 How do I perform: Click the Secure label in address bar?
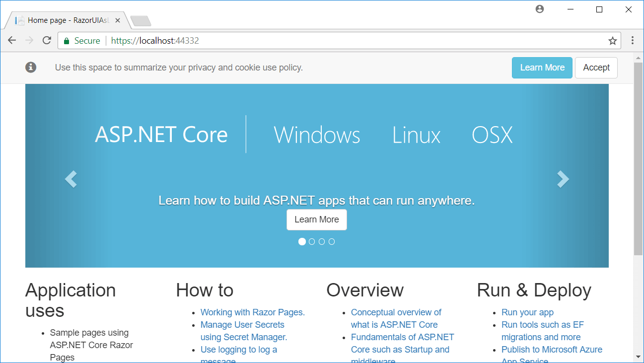tap(87, 41)
